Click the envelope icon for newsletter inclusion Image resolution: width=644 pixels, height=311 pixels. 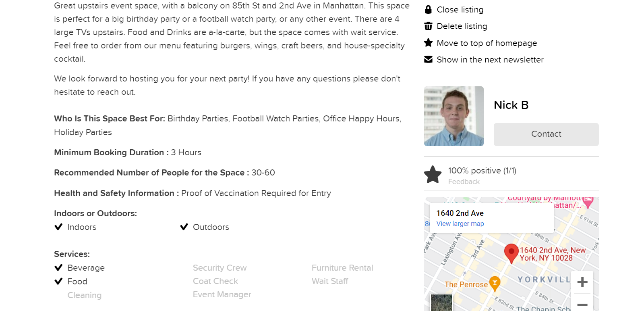click(x=428, y=59)
